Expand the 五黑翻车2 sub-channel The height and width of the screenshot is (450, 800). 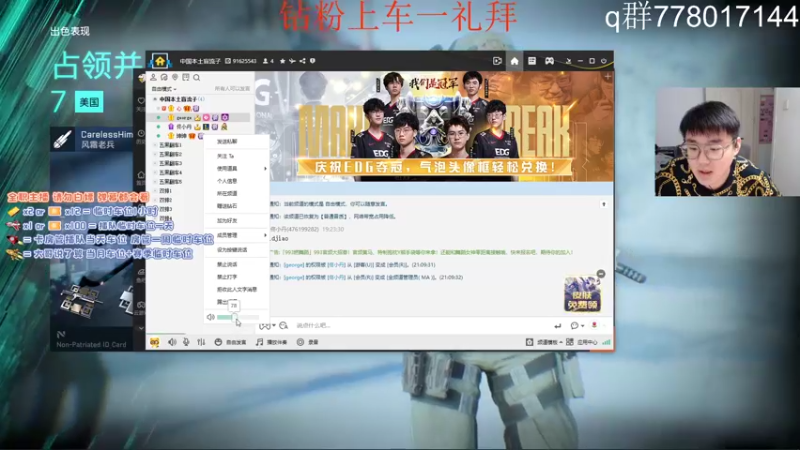(x=156, y=154)
